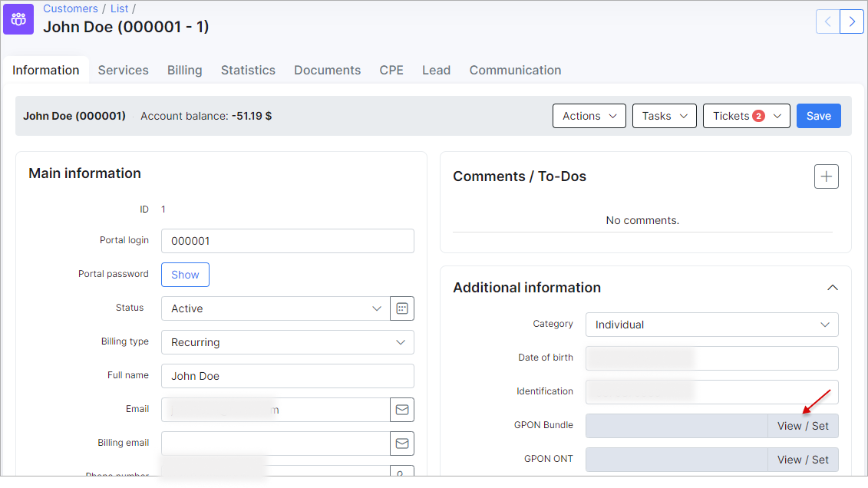
Task: Click the account balance -51.19 $ value
Action: [x=252, y=116]
